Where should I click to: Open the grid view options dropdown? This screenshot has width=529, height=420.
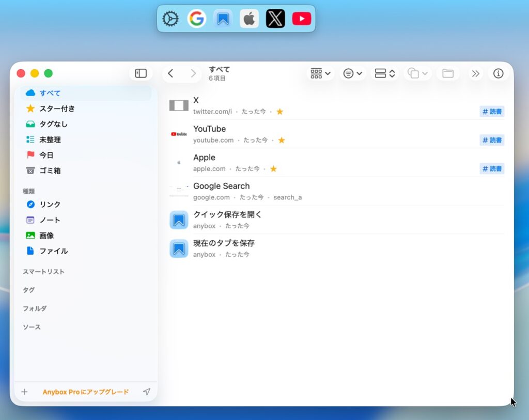click(320, 73)
